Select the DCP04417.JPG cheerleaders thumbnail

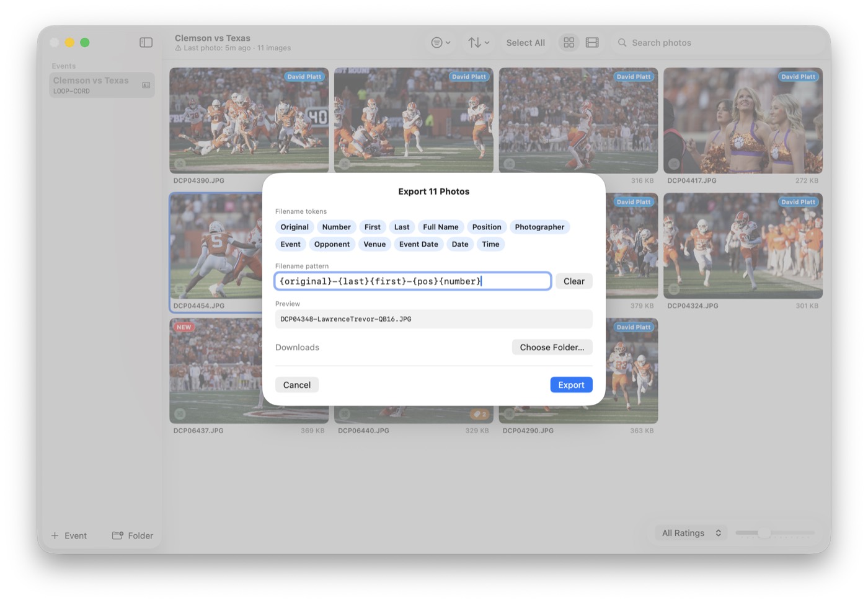tap(743, 120)
